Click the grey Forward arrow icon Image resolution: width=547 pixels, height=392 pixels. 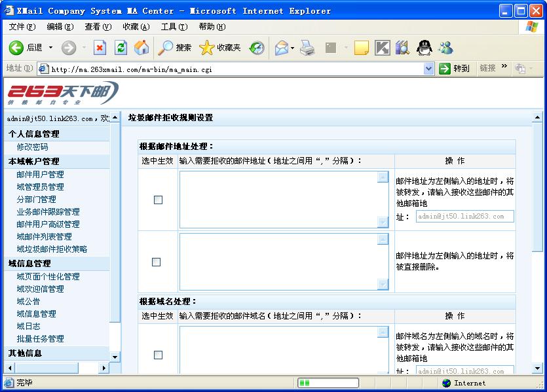click(x=68, y=48)
